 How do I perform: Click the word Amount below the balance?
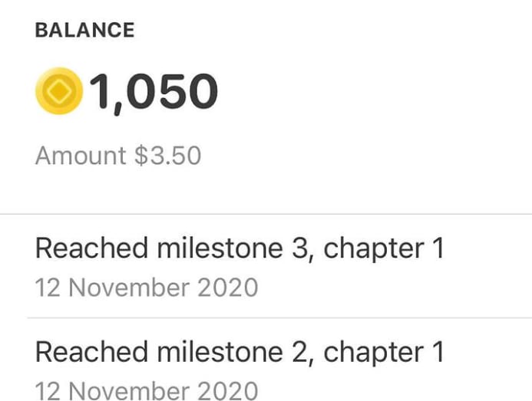[x=81, y=156]
